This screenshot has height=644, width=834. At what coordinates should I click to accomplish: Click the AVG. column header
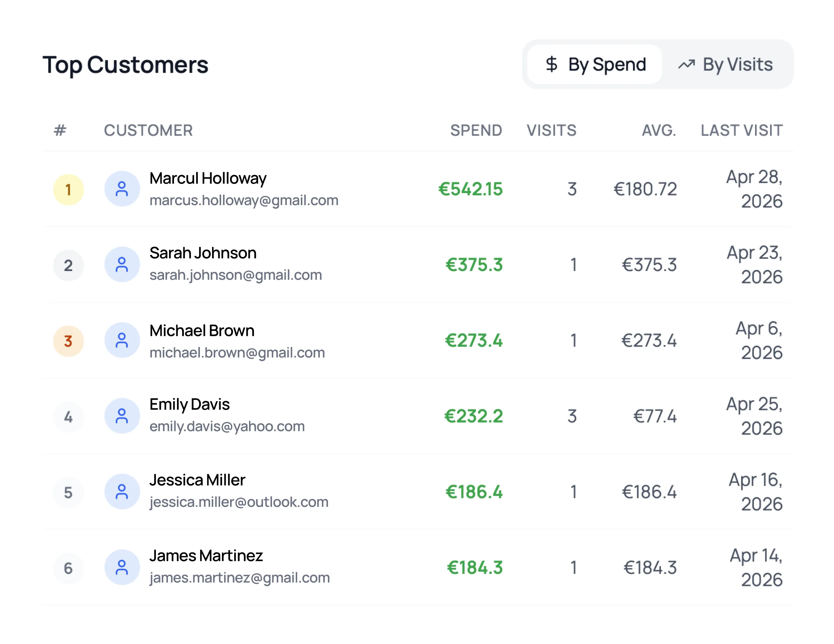tap(659, 130)
